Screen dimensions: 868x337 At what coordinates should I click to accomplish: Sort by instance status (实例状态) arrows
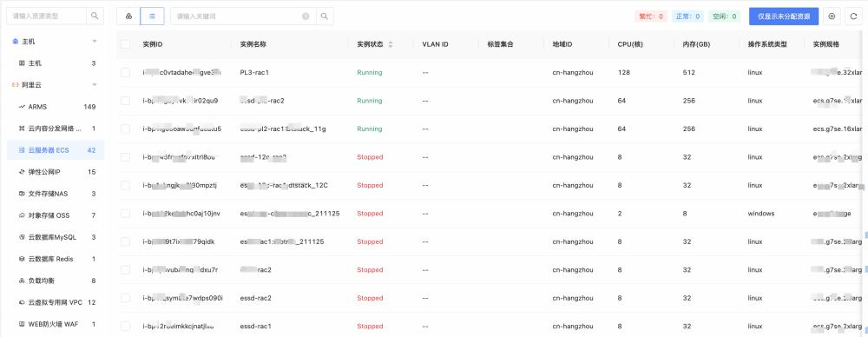coord(391,44)
